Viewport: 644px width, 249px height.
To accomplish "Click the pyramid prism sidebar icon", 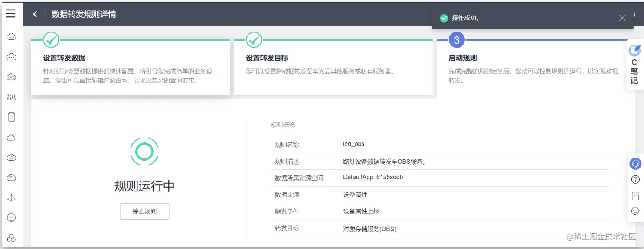I will (11, 197).
